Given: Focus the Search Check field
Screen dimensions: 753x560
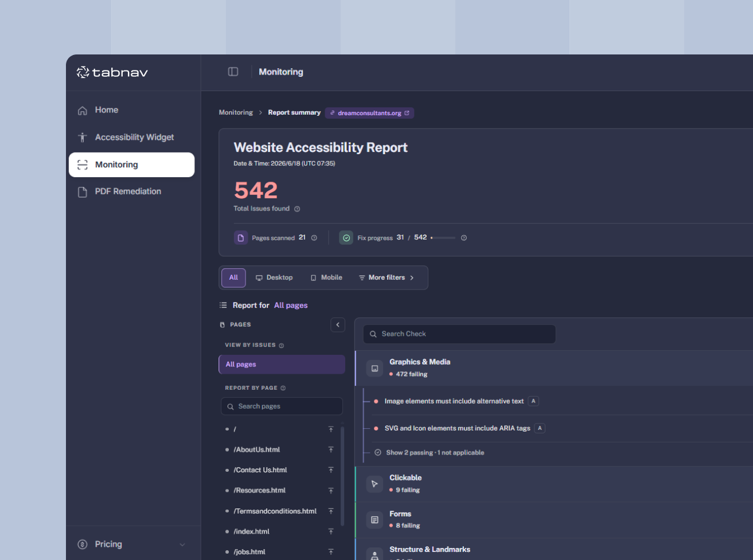Looking at the screenshot, I should point(459,334).
